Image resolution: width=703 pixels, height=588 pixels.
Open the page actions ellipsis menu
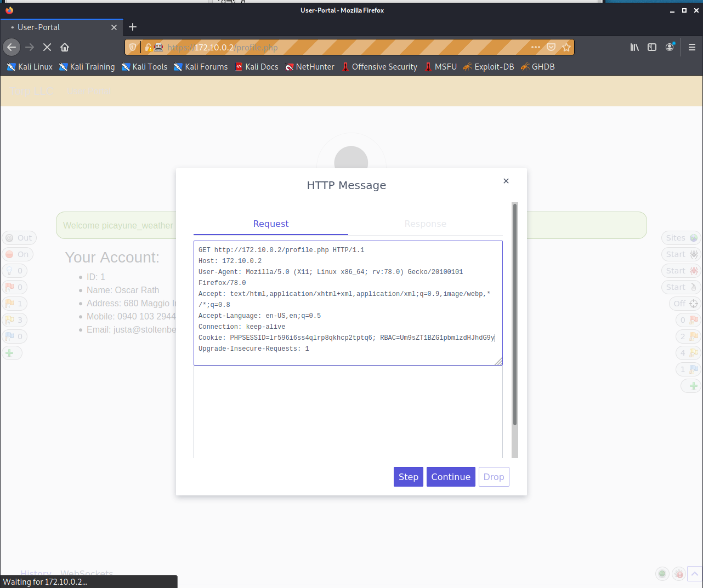pos(536,47)
